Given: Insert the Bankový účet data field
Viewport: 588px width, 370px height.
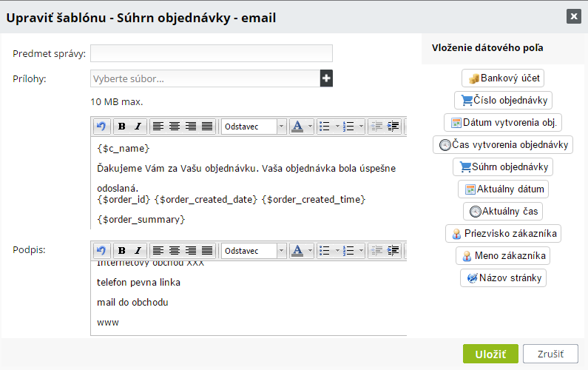Looking at the screenshot, I should (x=503, y=78).
